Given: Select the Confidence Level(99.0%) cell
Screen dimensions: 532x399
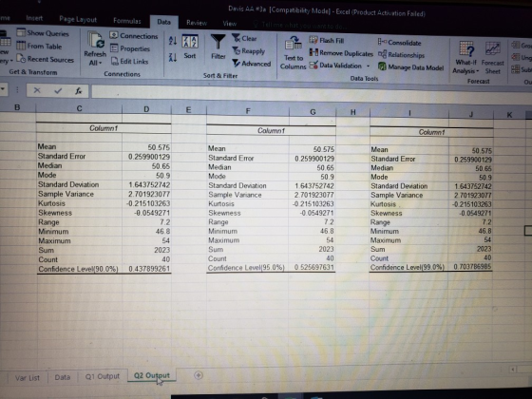Looking at the screenshot, I should pos(408,267).
